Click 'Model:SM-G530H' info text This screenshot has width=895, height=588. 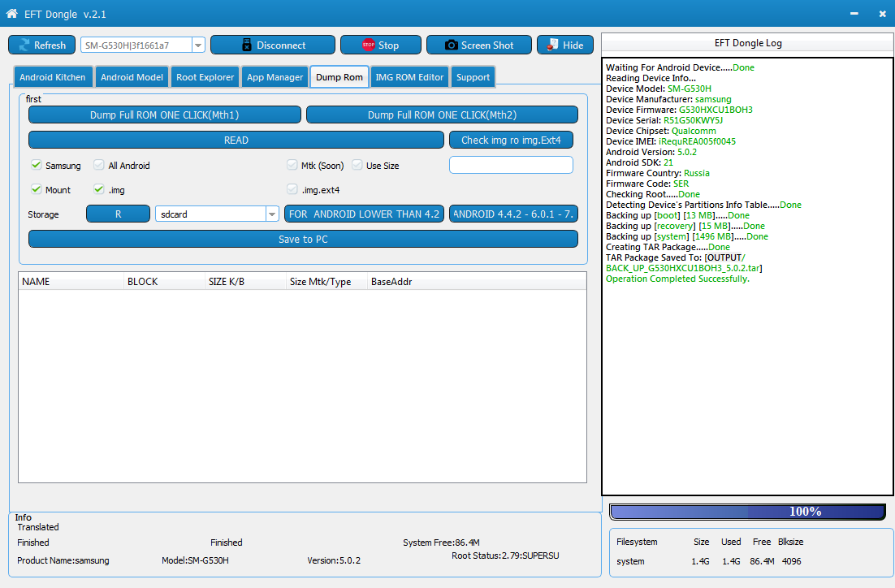click(195, 560)
